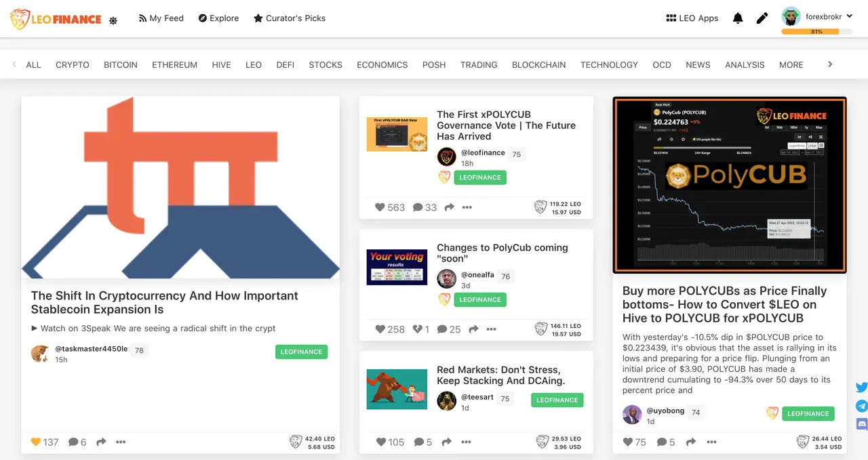Select the NEWS tag
Screen dimensions: 868x460
[698, 65]
